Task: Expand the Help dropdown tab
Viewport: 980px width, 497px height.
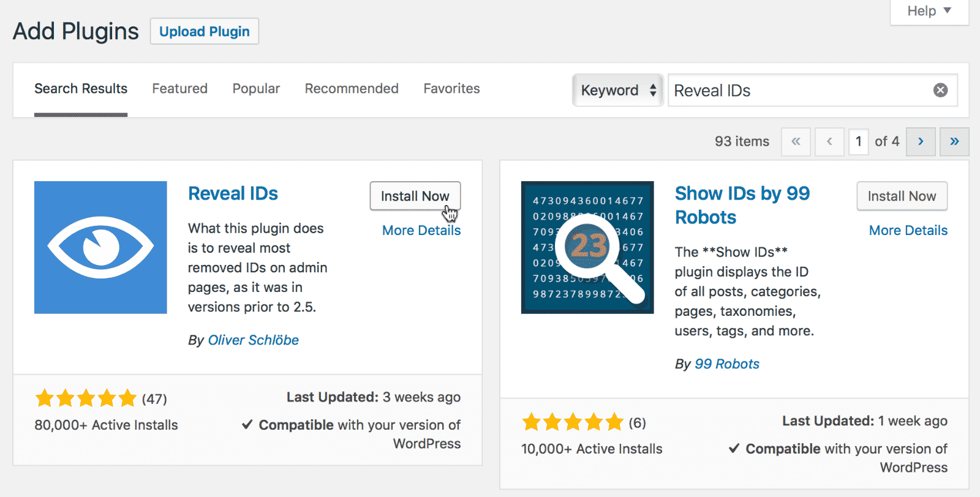Action: pos(929,11)
